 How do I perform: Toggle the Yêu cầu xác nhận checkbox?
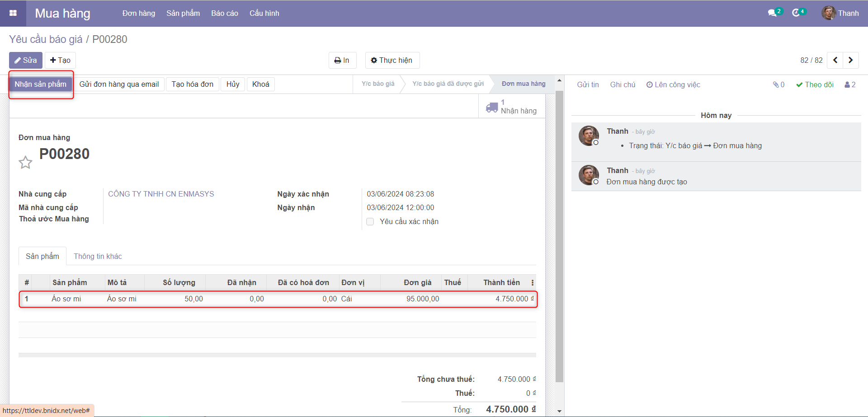click(x=370, y=221)
